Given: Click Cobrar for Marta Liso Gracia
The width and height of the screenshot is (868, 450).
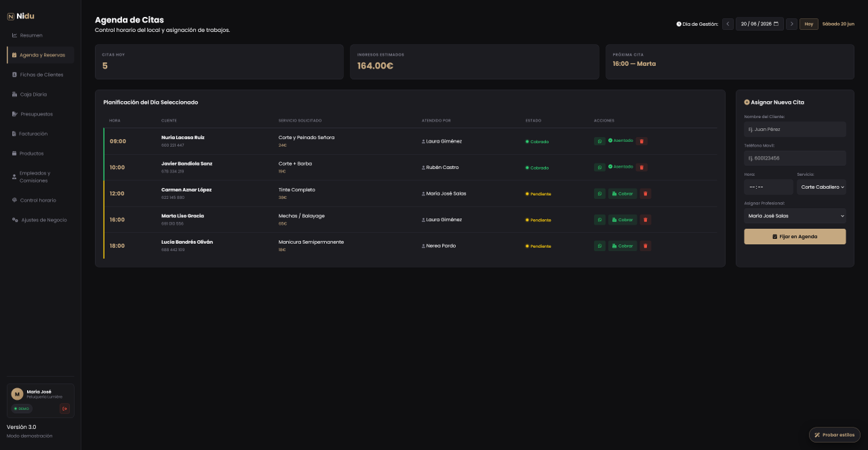Looking at the screenshot, I should [623, 220].
